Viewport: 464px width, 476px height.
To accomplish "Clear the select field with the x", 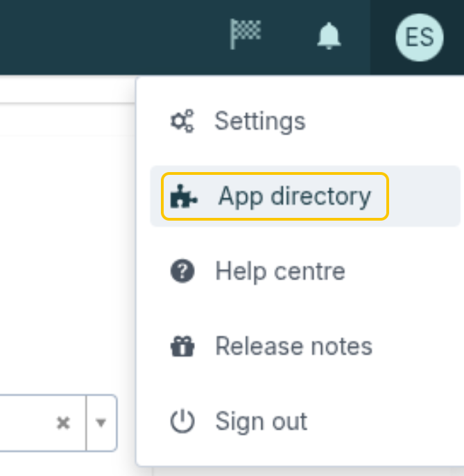I will tap(63, 423).
